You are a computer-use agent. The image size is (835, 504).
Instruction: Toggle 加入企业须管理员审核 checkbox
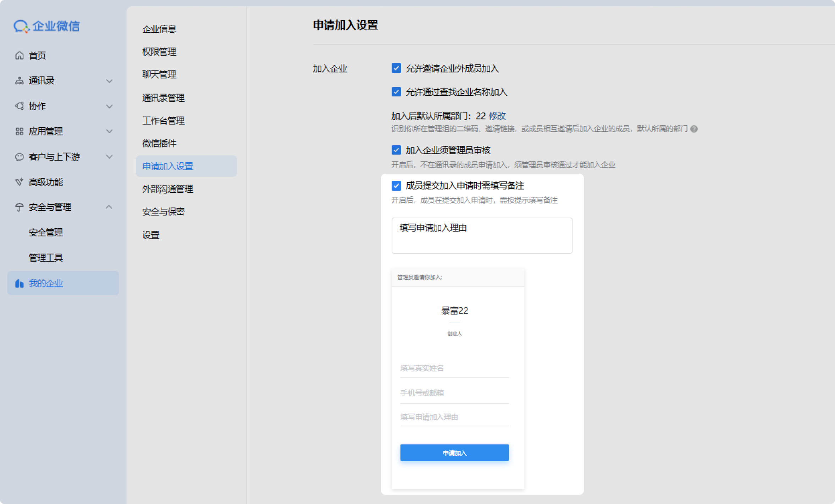pyautogui.click(x=396, y=150)
